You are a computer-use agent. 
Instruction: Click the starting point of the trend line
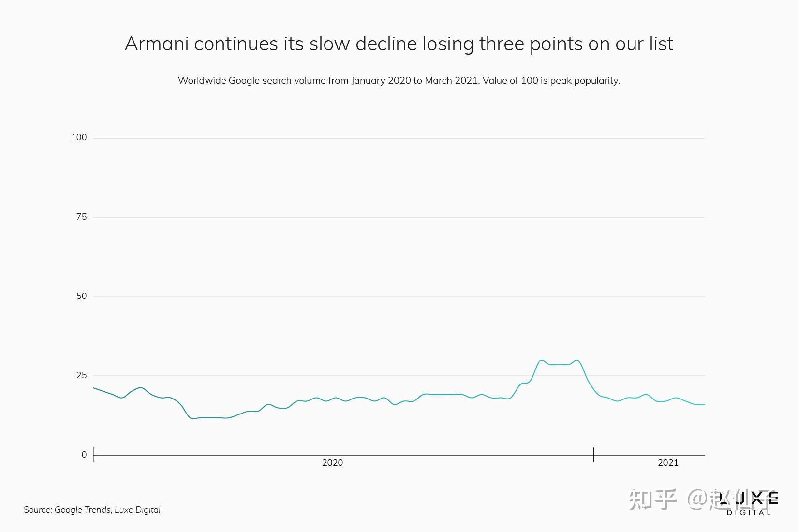coord(94,388)
